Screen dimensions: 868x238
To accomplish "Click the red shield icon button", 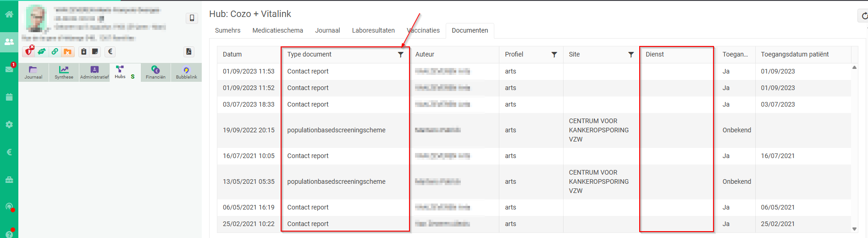I will (29, 51).
